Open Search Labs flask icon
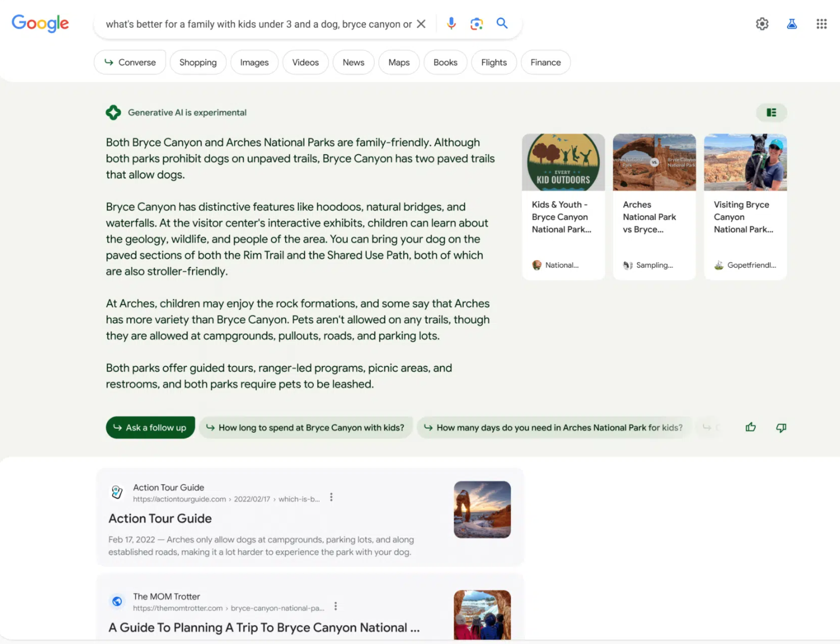840x644 pixels. point(792,24)
